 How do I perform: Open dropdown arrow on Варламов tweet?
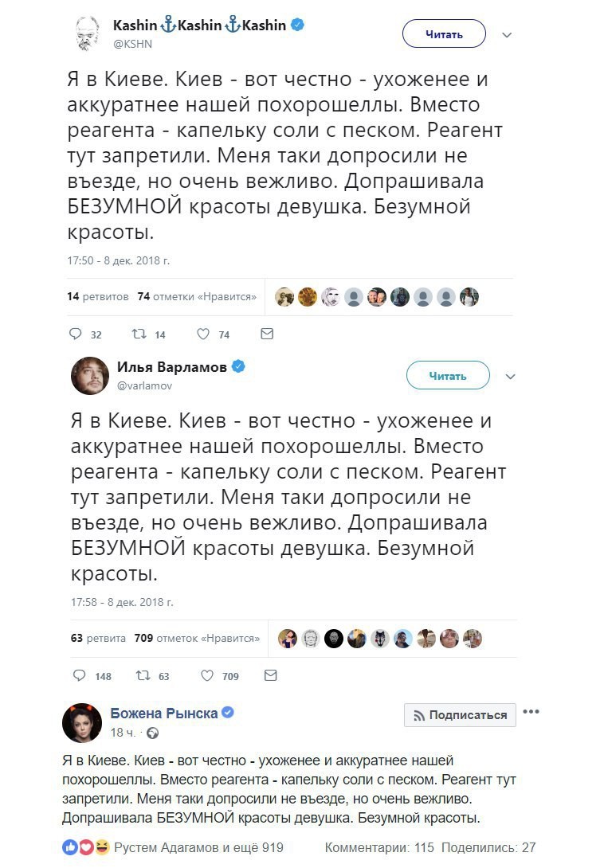coord(511,377)
